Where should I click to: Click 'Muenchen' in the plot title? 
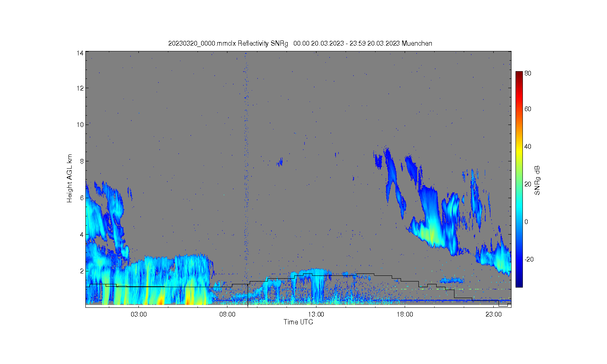[x=417, y=44]
